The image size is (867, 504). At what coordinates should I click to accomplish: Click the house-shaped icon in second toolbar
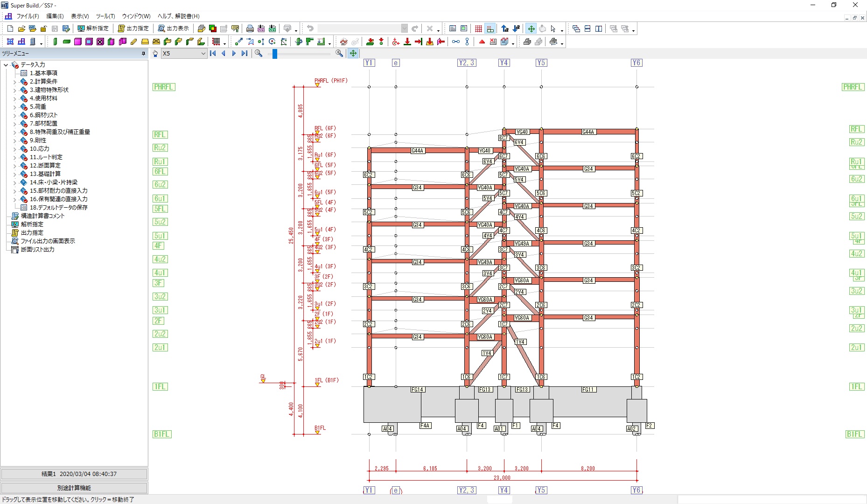(x=344, y=42)
